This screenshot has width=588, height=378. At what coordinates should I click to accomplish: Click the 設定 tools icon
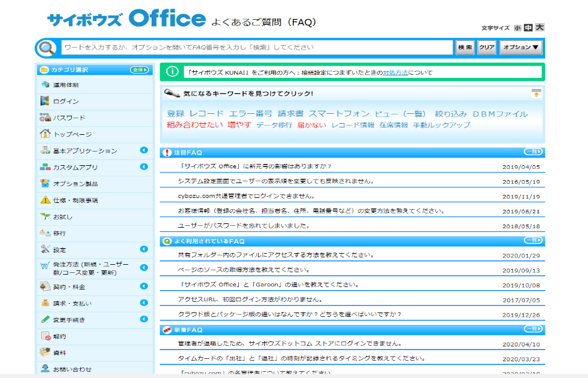[x=45, y=250]
